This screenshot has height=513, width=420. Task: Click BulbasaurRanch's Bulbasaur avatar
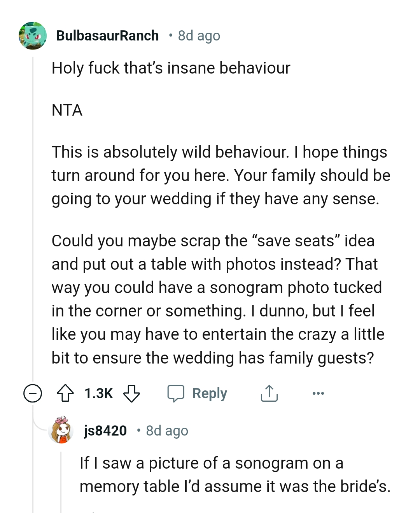(x=32, y=35)
